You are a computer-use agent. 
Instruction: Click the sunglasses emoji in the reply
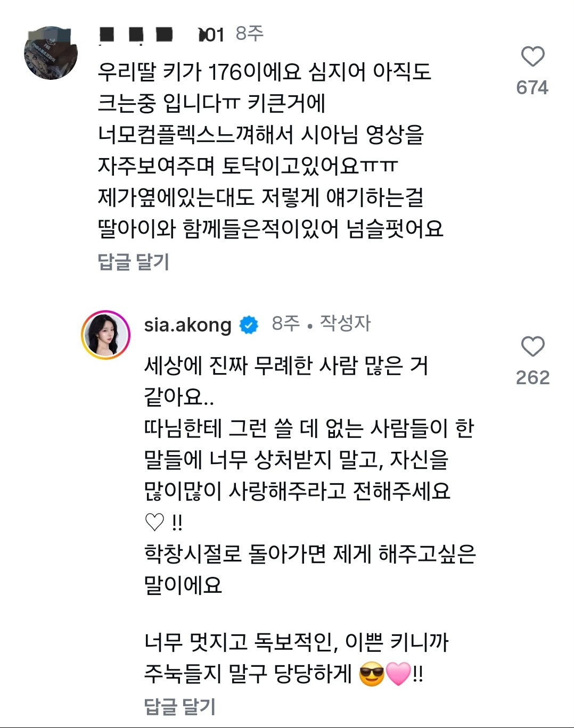tap(372, 674)
